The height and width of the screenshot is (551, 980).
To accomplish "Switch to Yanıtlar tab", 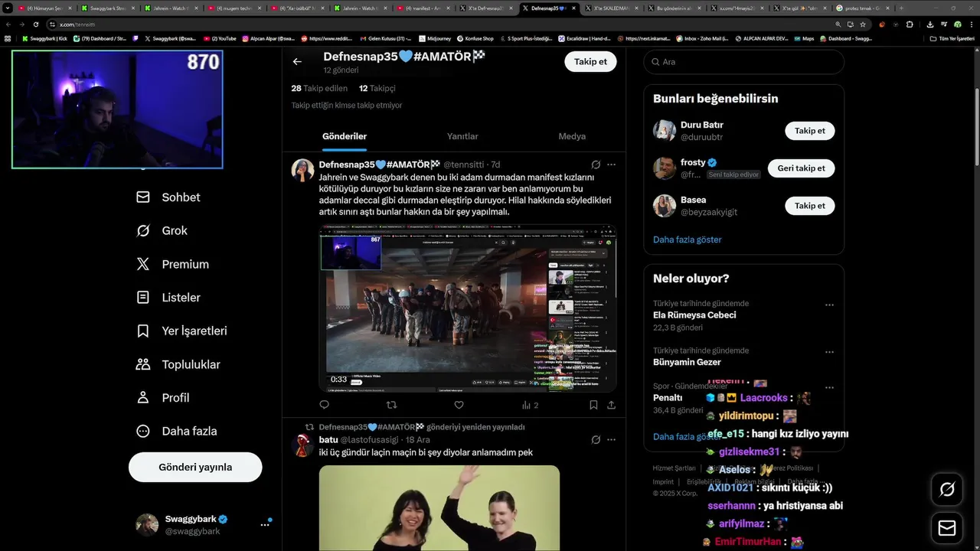I will (462, 136).
